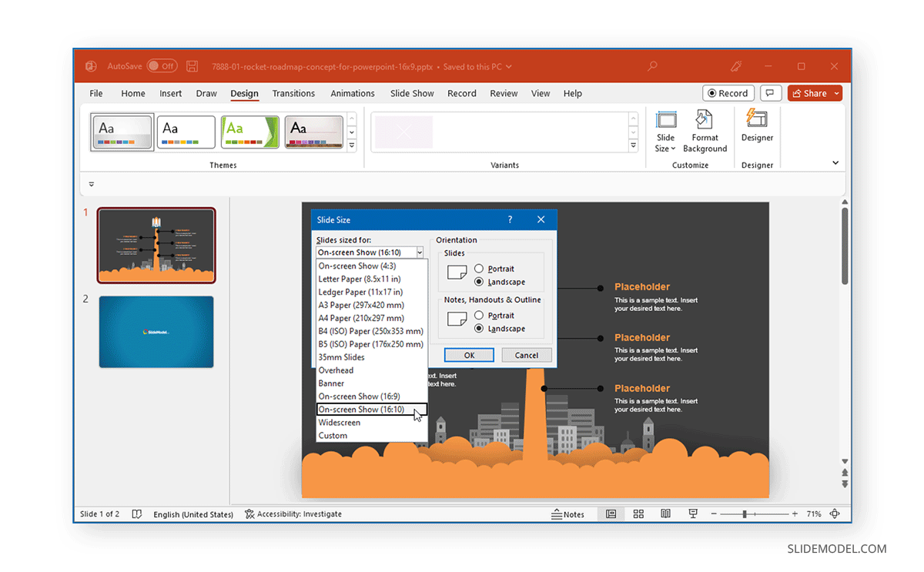Image resolution: width=924 pixels, height=572 pixels.
Task: Open Format Background from the ribbon
Action: [705, 131]
